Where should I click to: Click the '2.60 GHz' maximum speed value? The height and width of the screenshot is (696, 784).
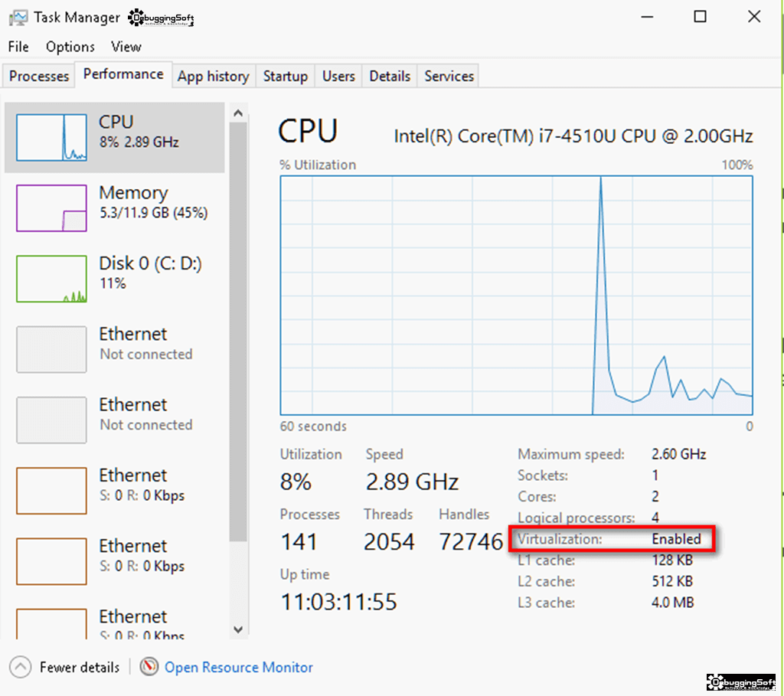(x=678, y=454)
